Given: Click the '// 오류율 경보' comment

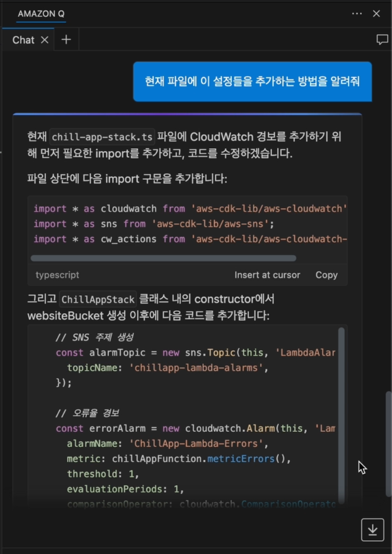Looking at the screenshot, I should pyautogui.click(x=87, y=413).
